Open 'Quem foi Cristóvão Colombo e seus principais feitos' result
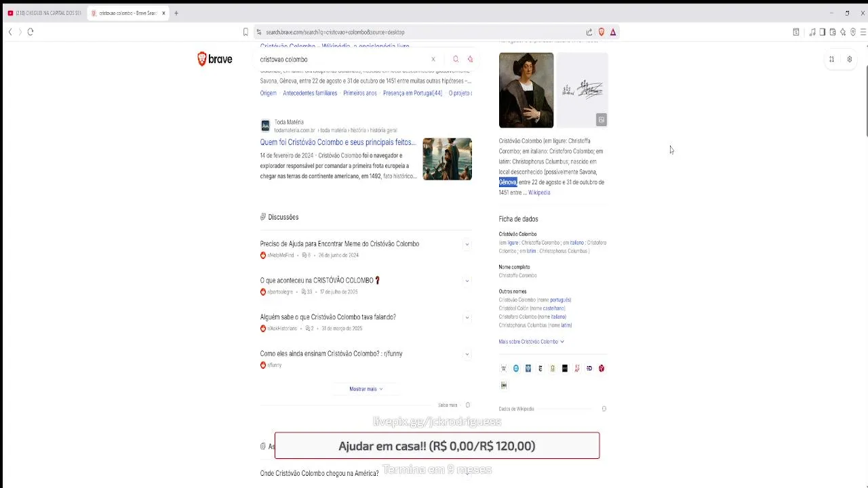This screenshot has width=868, height=488. click(338, 142)
